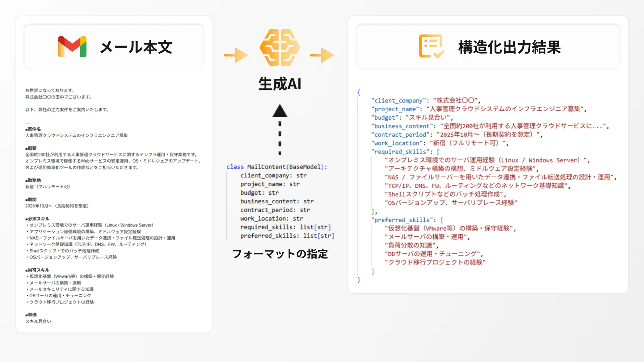Click the 構造化出力結果 heading text
Image resolution: width=644 pixels, height=362 pixels.
pos(509,47)
